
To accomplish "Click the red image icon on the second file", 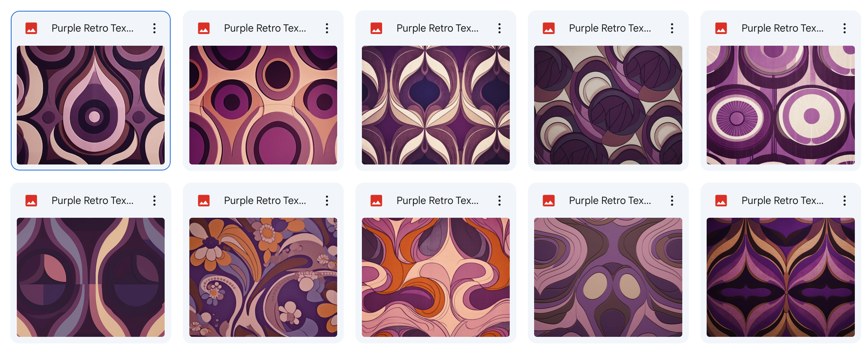I will click(204, 28).
